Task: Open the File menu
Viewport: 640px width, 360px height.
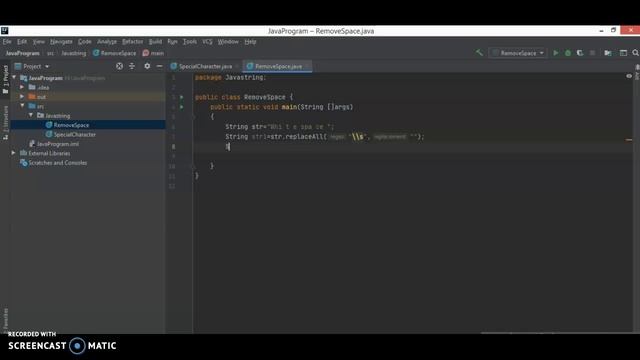Action: click(7, 42)
